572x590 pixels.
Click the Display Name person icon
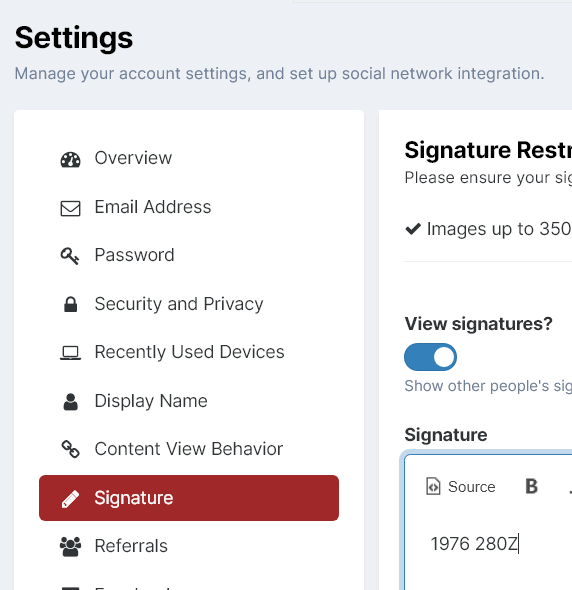(70, 401)
